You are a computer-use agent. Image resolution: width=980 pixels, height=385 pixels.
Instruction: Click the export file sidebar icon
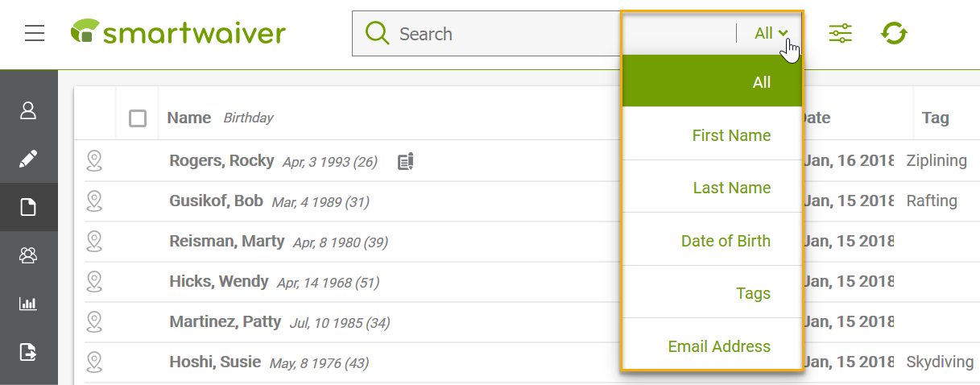28,352
